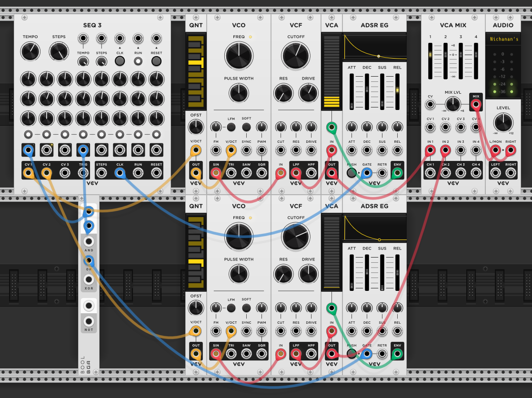This screenshot has height=398, width=532.
Task: Click the SAW output on upper VCO
Action: pyautogui.click(x=246, y=173)
